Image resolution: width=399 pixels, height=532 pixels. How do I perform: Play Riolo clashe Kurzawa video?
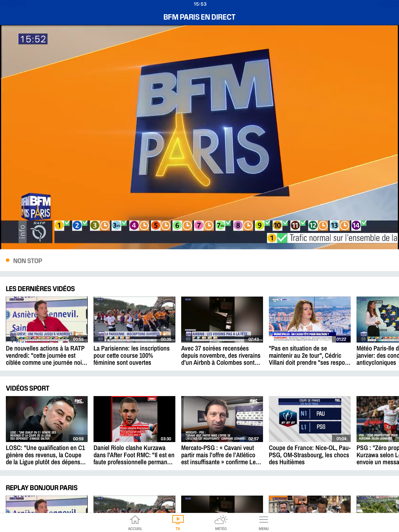134,419
